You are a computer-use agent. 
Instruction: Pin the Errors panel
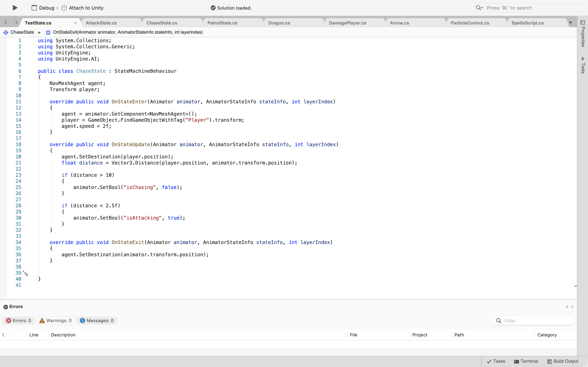567,307
